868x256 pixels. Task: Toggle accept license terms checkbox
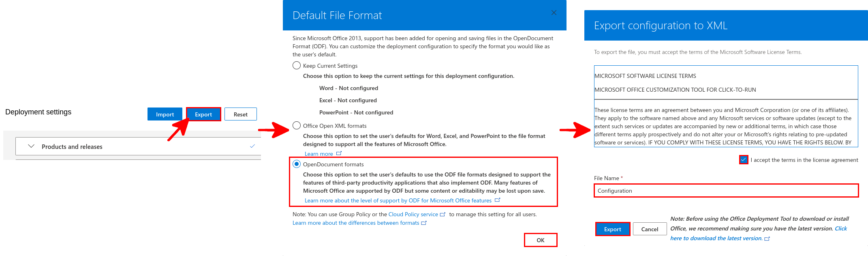[x=744, y=160]
